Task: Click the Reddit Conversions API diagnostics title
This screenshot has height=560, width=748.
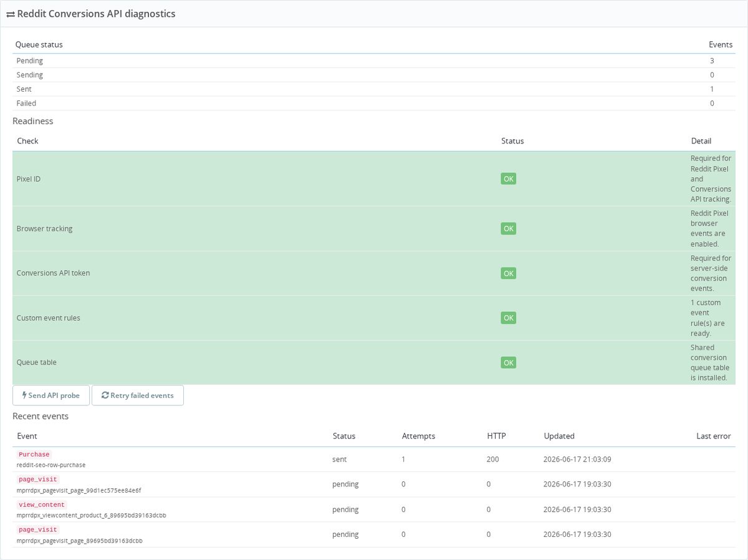Action: [x=97, y=14]
